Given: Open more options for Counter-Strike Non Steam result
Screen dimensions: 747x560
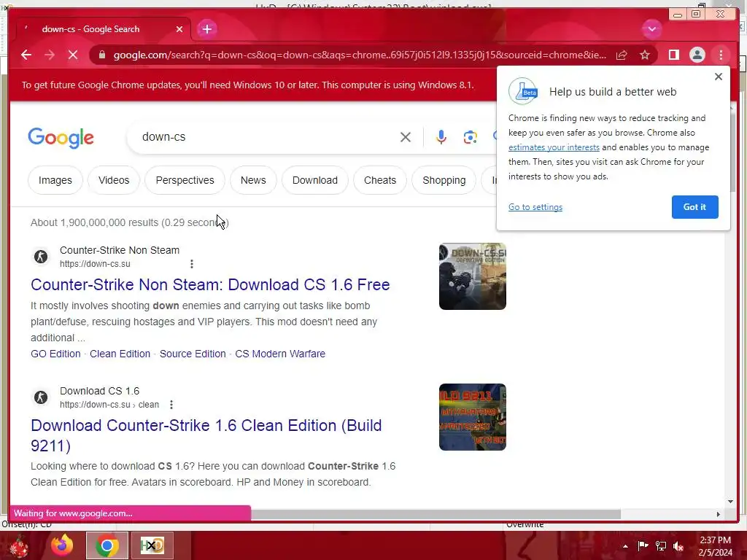Looking at the screenshot, I should pyautogui.click(x=192, y=264).
